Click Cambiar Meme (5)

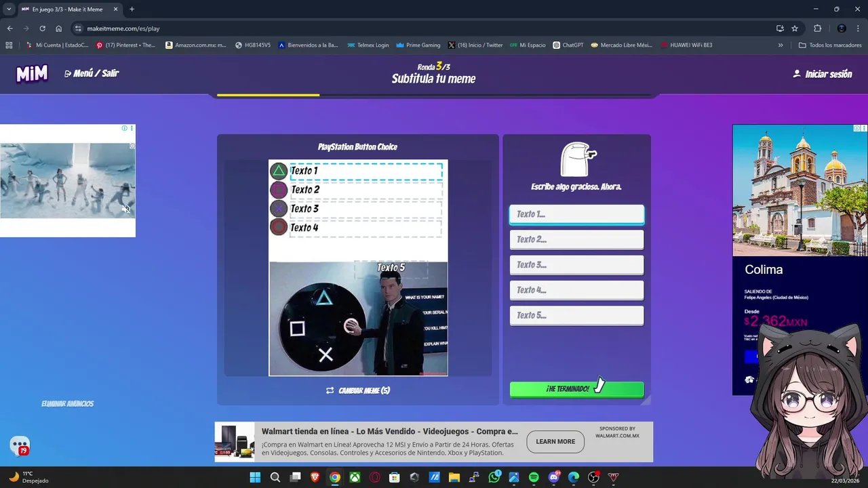tap(358, 390)
